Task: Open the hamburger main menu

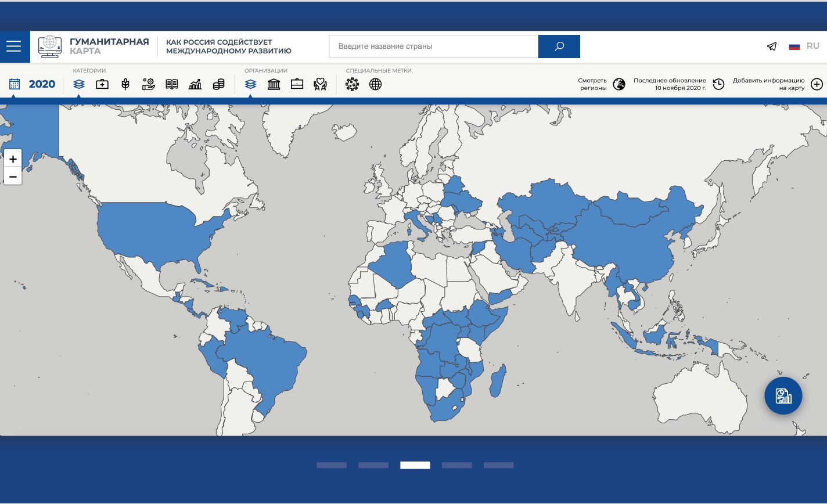Action: [x=14, y=46]
